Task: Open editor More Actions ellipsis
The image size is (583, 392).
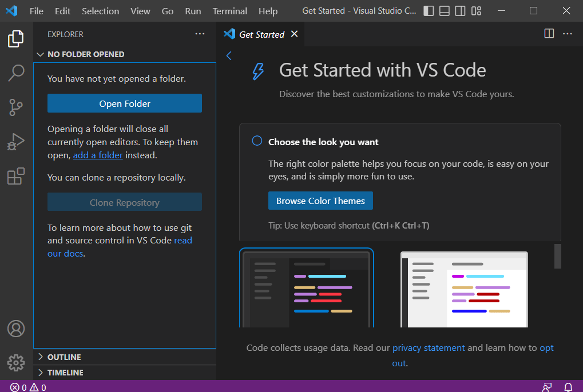Action: [x=568, y=34]
